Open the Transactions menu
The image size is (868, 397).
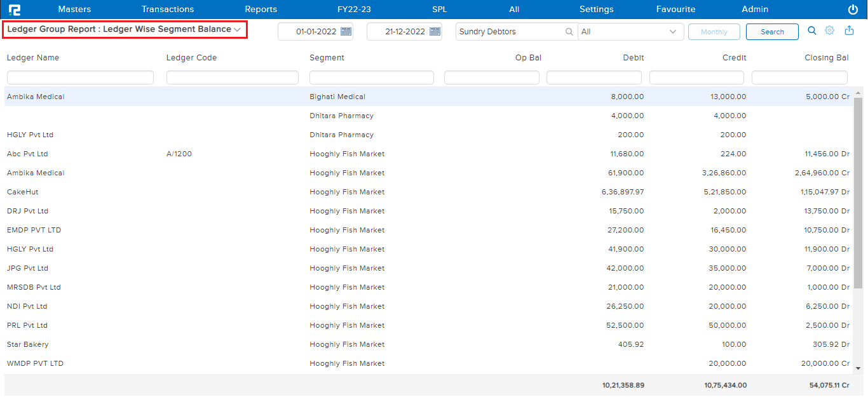pos(167,9)
